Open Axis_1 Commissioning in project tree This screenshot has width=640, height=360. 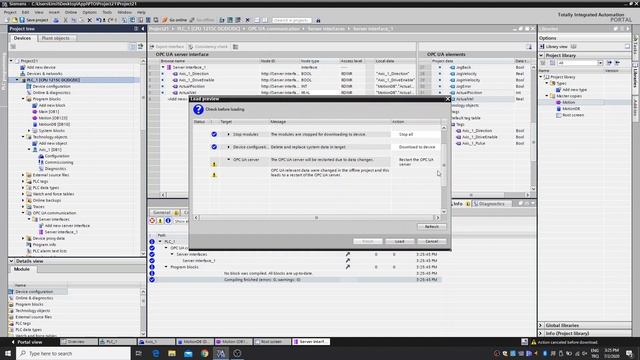point(59,162)
